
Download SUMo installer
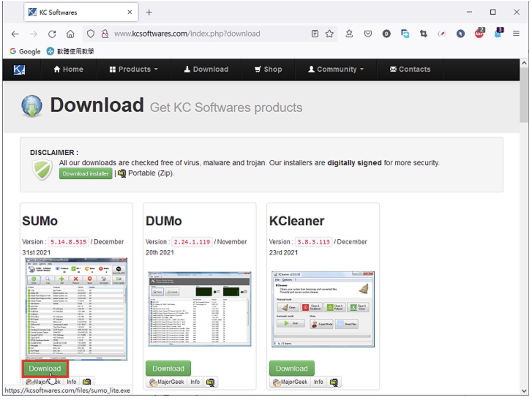[45, 369]
